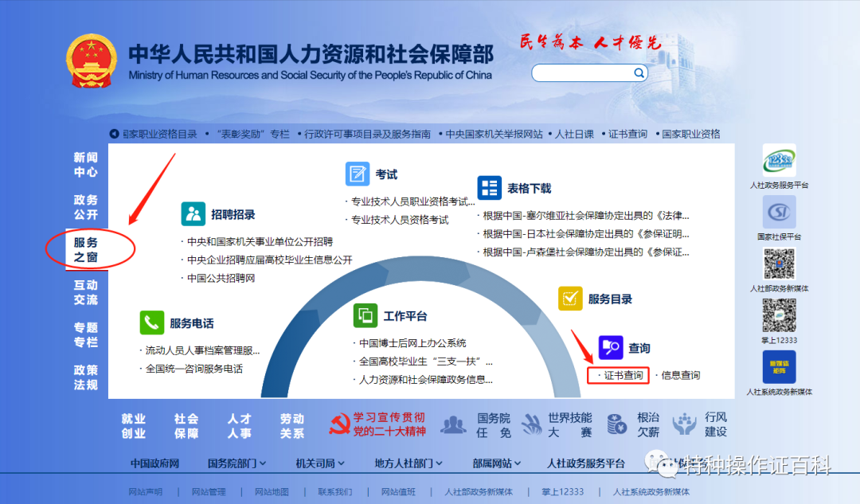
Task: Click the search magnifier icon
Action: click(639, 73)
